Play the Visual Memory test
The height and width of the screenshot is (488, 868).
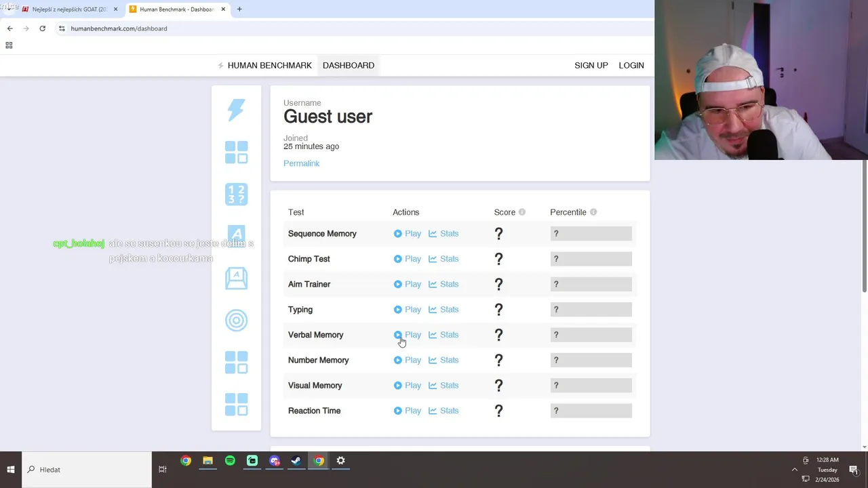[408, 386]
